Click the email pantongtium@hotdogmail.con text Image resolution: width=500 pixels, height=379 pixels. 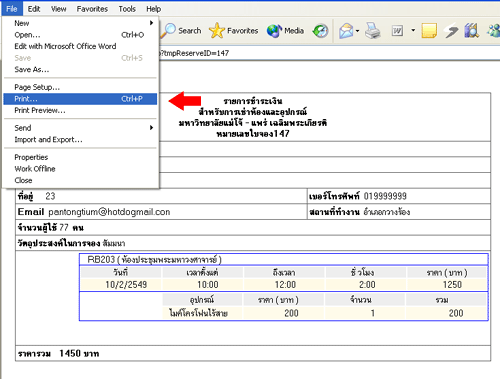(109, 212)
